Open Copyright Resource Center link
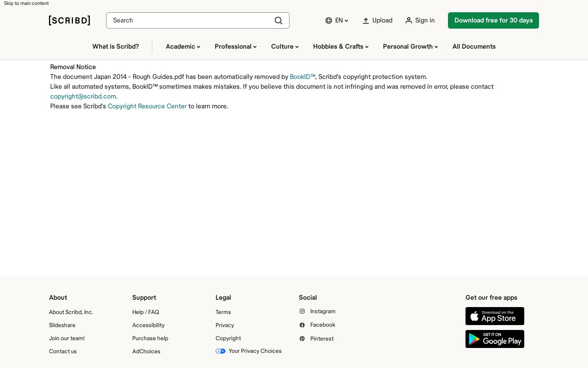This screenshot has width=588, height=368. point(147,106)
